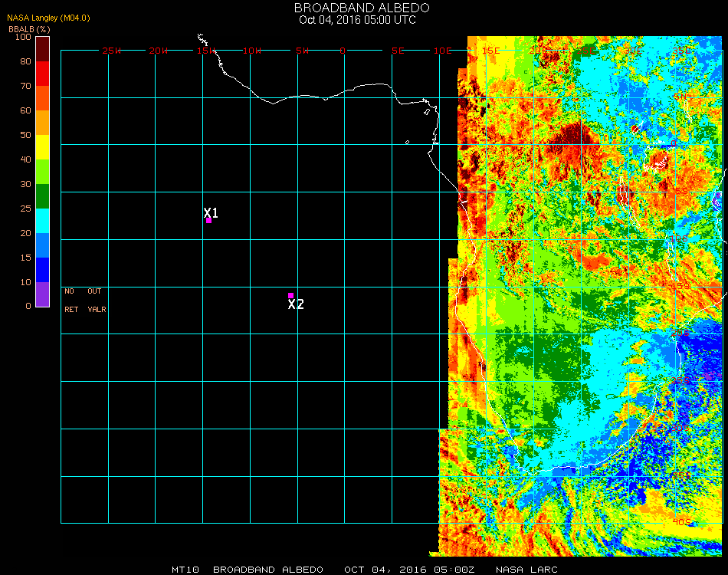Click the light green 30-40 legend band
This screenshot has height=575, width=728.
[42, 171]
